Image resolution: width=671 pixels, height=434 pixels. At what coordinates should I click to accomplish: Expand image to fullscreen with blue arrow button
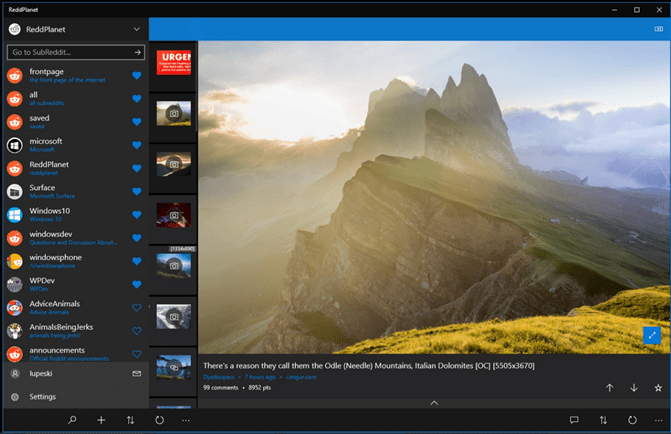[652, 336]
